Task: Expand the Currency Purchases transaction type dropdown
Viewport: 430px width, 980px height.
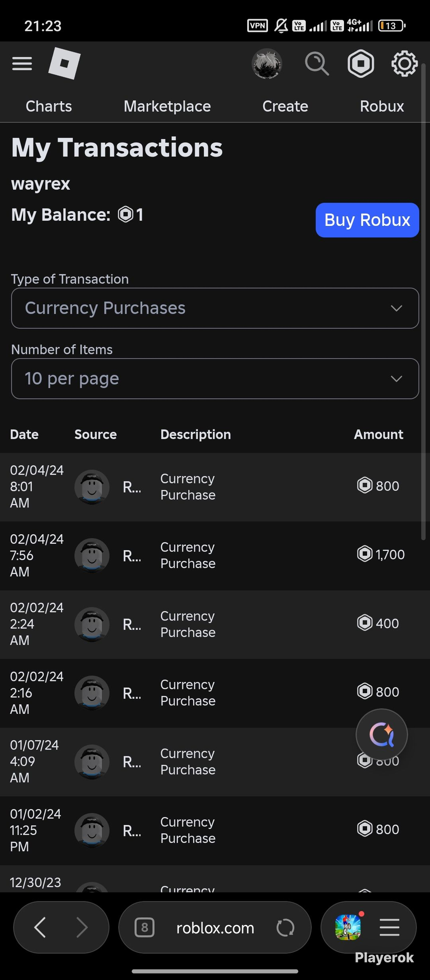Action: (215, 308)
